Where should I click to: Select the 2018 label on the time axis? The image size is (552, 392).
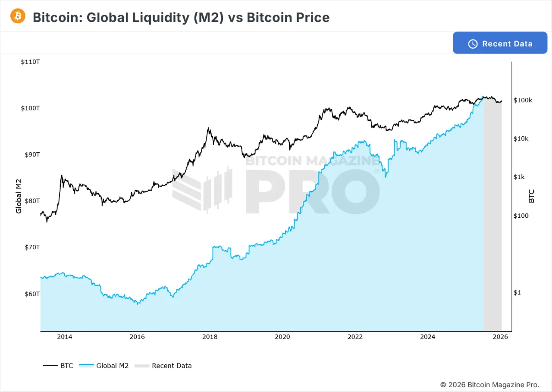click(x=210, y=337)
